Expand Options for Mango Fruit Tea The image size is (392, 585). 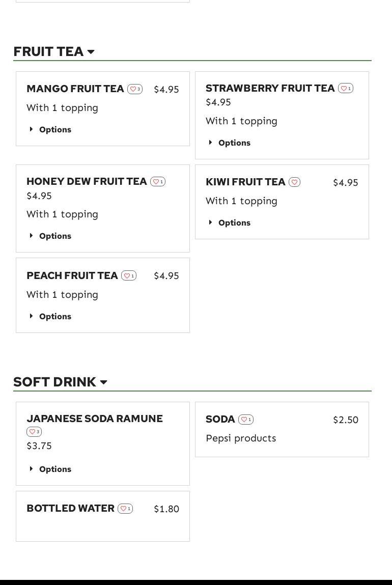[50, 129]
